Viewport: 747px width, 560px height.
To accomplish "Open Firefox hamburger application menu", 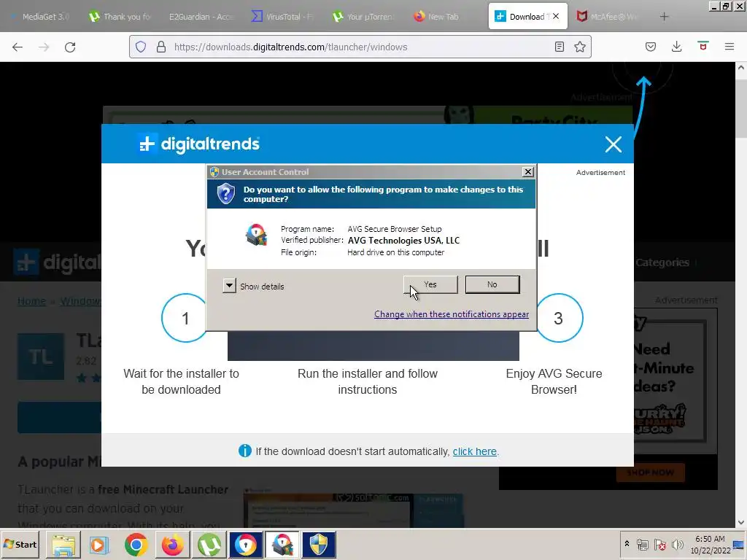I will coord(729,47).
